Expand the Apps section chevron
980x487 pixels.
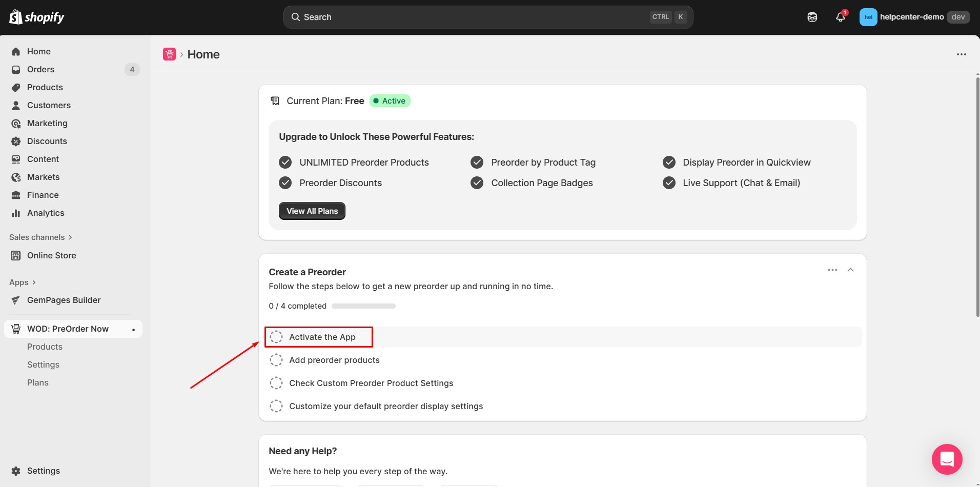click(34, 282)
